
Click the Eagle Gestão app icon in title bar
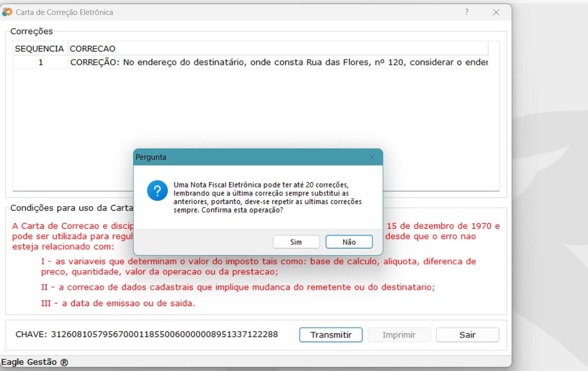[x=7, y=12]
